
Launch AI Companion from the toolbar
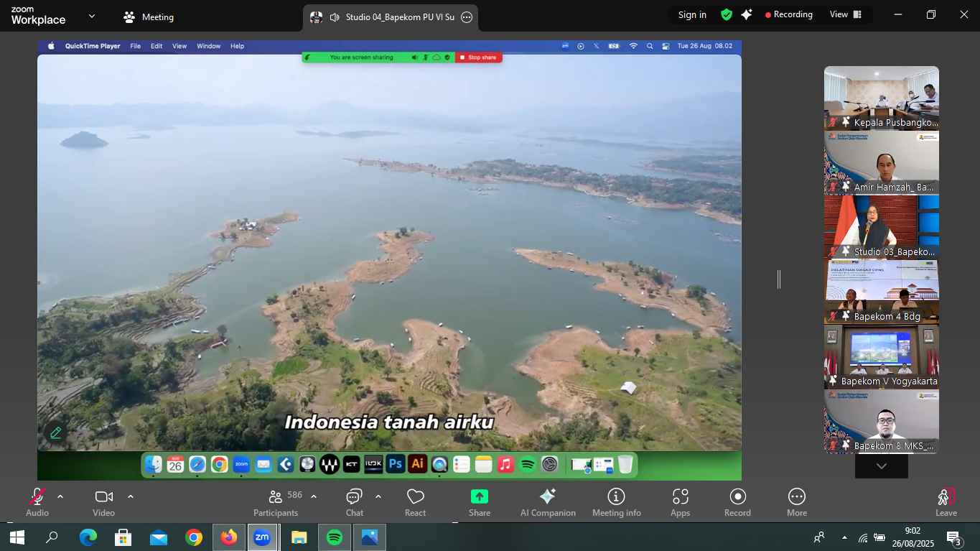coord(548,503)
